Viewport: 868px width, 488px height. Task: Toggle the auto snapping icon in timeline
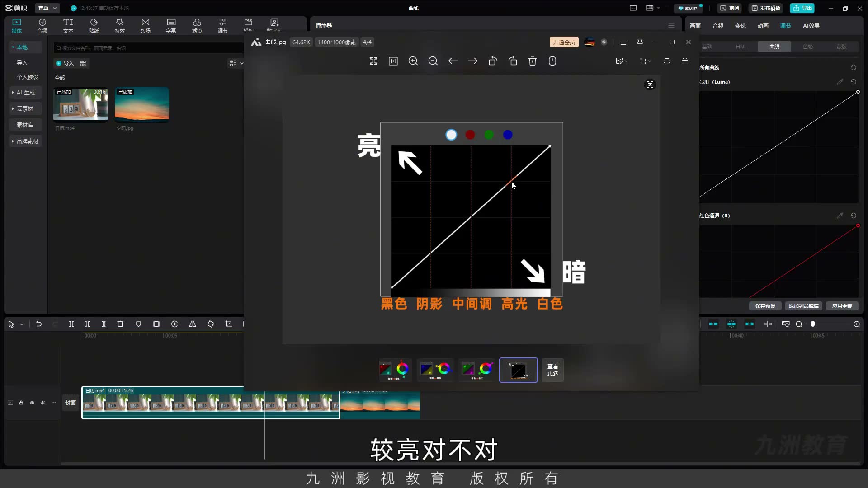pos(731,324)
